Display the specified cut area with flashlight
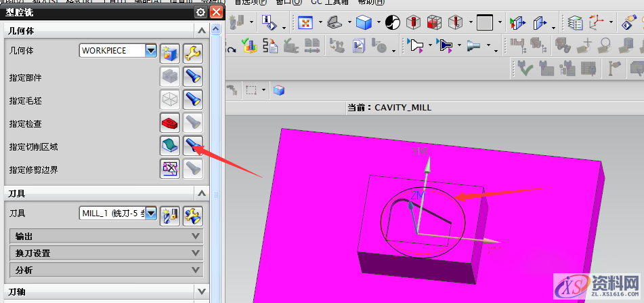 pyautogui.click(x=194, y=146)
